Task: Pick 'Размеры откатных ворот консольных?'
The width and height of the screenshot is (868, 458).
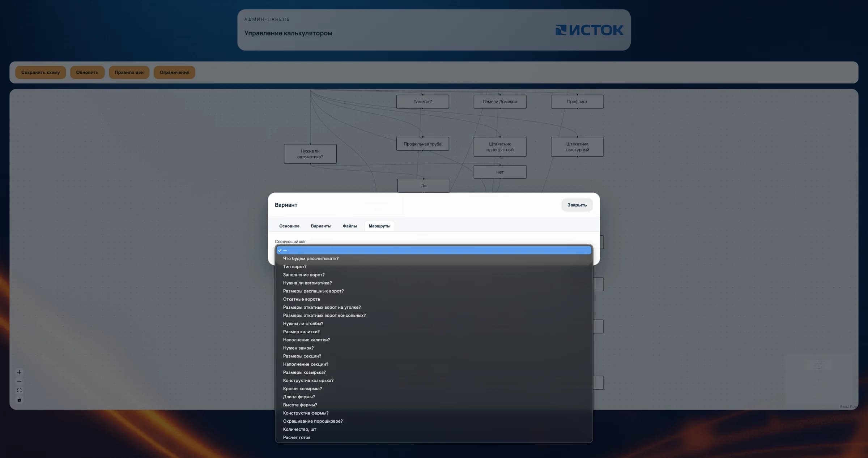Action: point(434,315)
